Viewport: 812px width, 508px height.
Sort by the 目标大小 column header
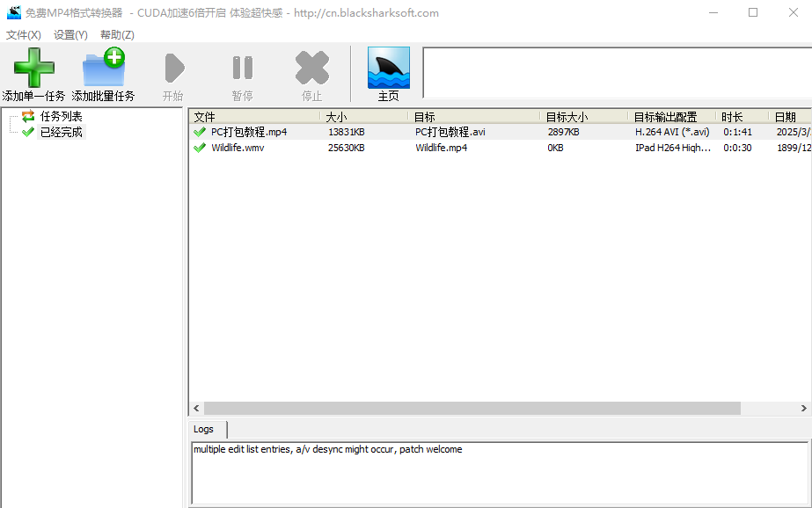584,117
